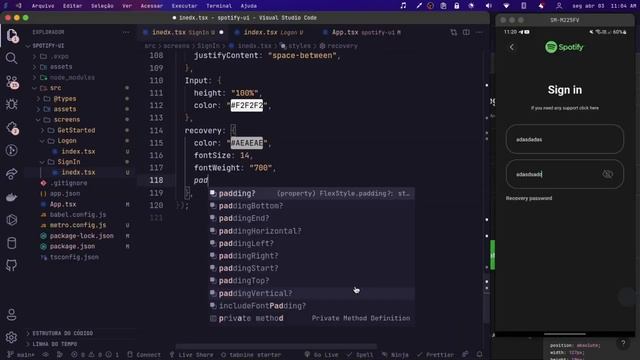Screen dimensions: 640x360
Task: Click the password input field in phone
Action: click(x=564, y=174)
